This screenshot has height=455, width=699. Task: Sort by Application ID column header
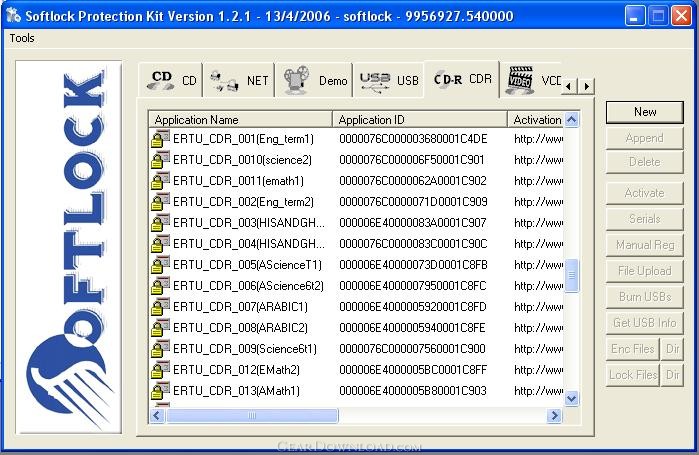[420, 119]
